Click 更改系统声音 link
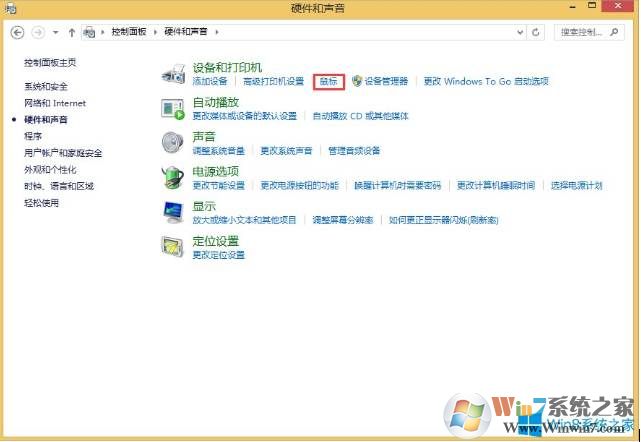The height and width of the screenshot is (442, 641). [286, 150]
